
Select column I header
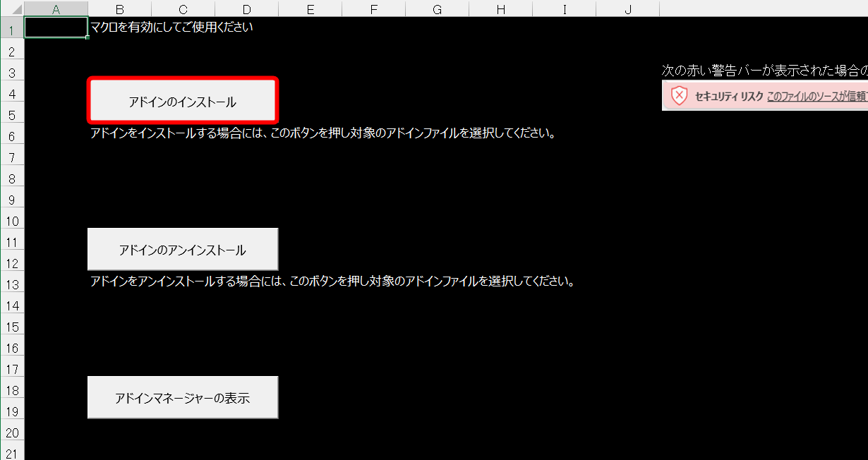(x=565, y=8)
